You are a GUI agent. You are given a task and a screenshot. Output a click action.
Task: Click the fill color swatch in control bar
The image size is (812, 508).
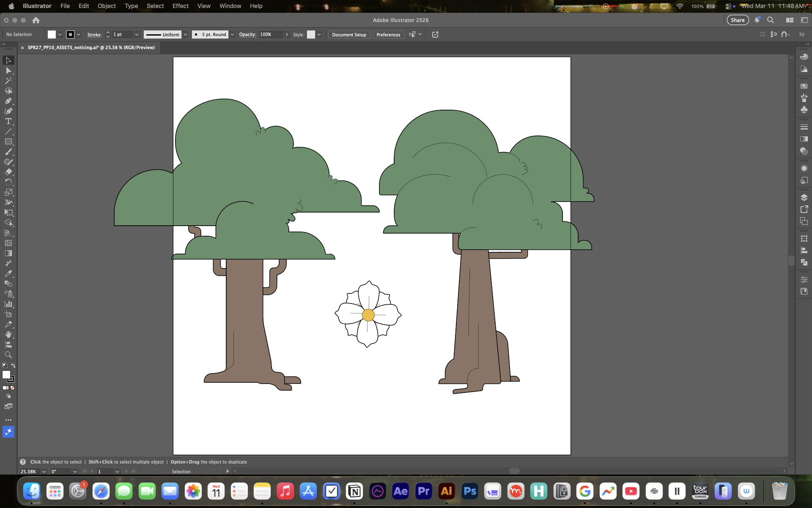point(52,35)
